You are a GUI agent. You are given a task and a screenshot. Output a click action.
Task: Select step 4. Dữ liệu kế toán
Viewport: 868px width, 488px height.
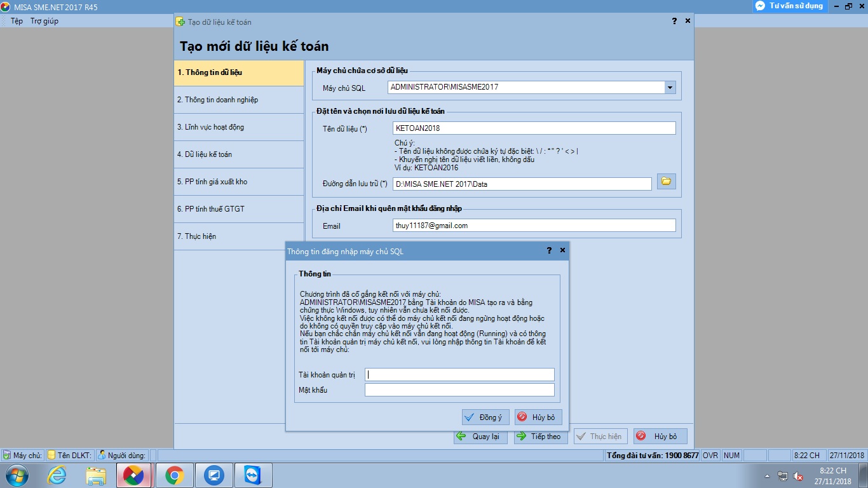tap(239, 154)
